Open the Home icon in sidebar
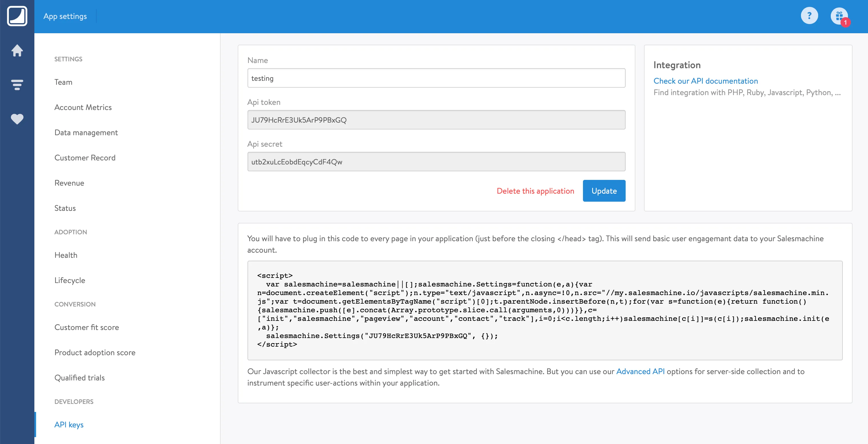The width and height of the screenshot is (868, 444). pos(17,50)
